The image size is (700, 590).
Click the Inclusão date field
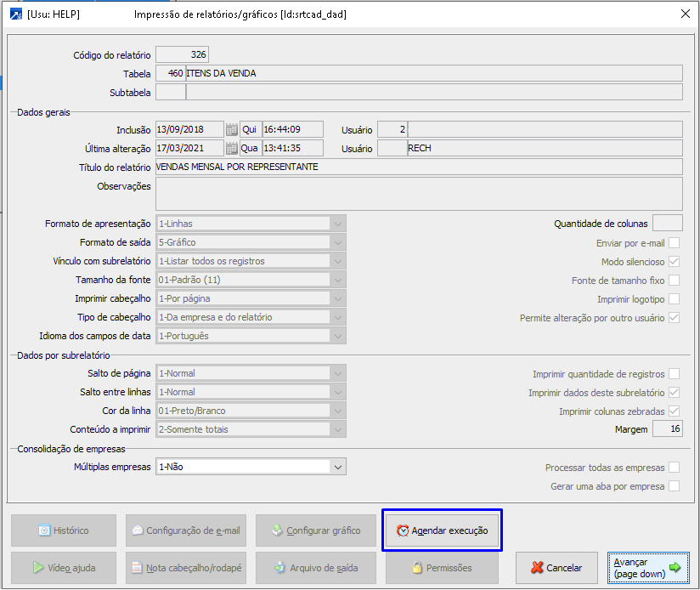pyautogui.click(x=189, y=129)
